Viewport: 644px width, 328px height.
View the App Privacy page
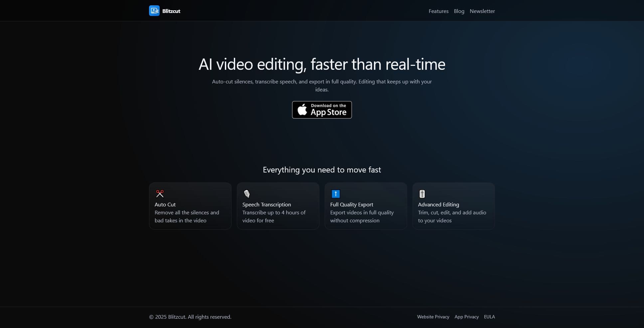[466, 317]
